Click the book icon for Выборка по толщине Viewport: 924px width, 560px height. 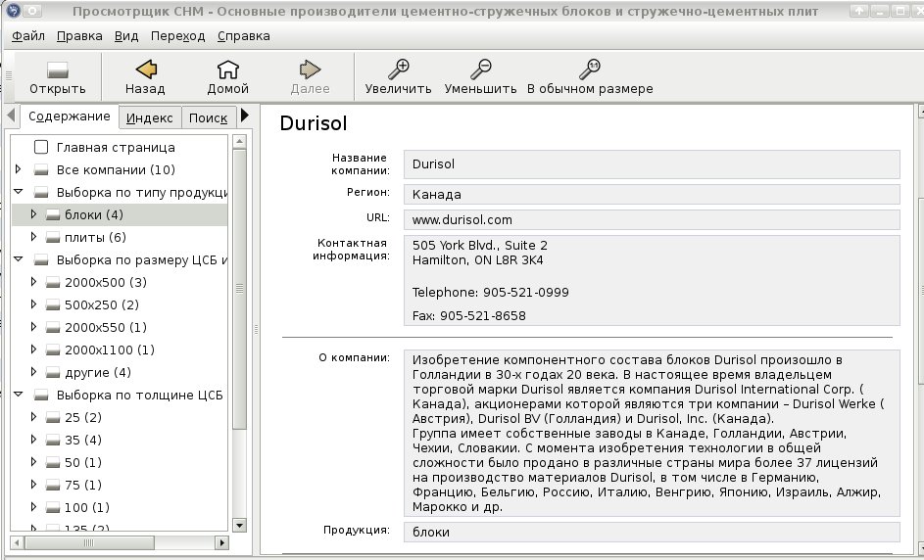click(x=40, y=396)
